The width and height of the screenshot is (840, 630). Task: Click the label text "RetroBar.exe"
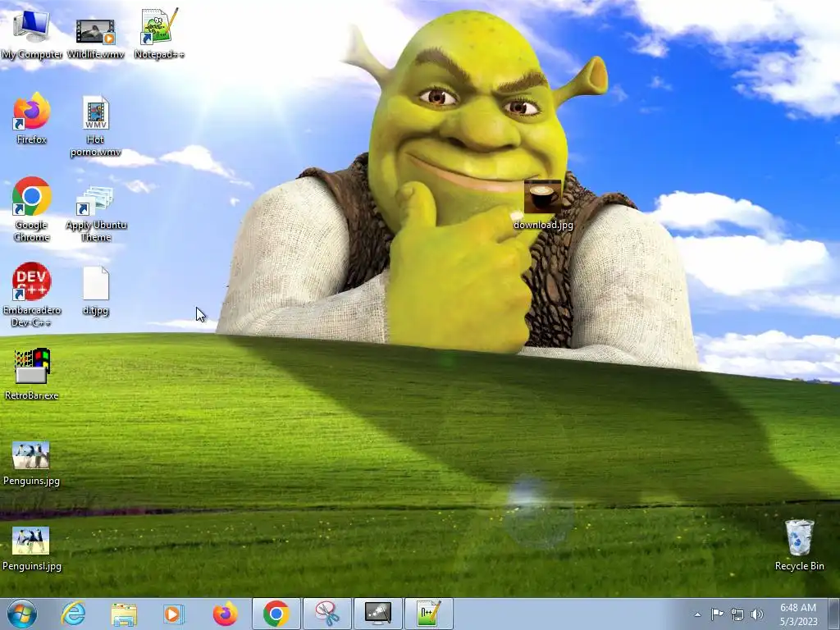click(32, 395)
